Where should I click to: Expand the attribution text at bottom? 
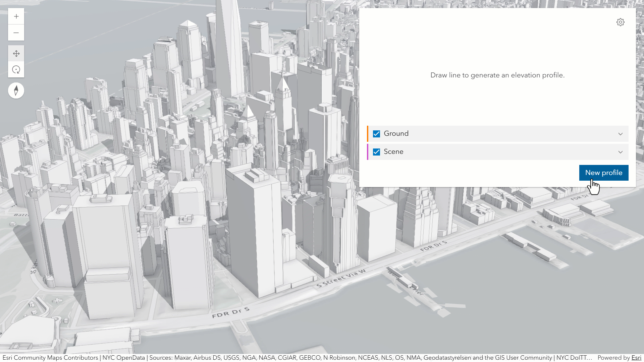tap(295, 358)
